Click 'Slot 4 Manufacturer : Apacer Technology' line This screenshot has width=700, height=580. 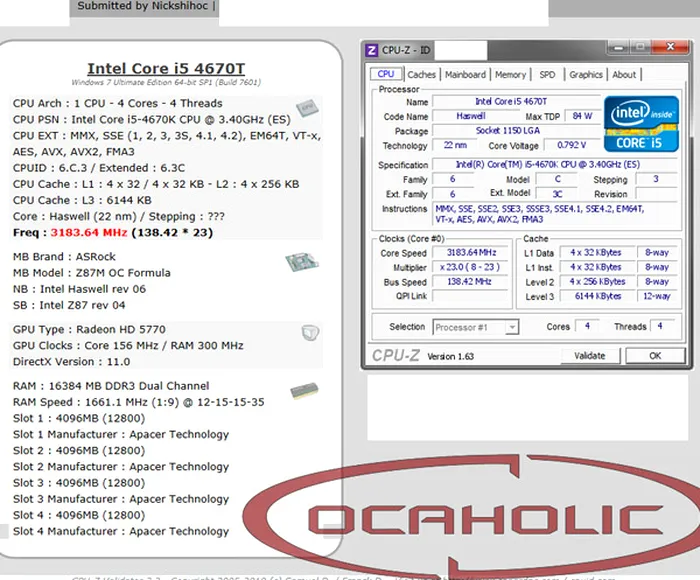click(121, 531)
